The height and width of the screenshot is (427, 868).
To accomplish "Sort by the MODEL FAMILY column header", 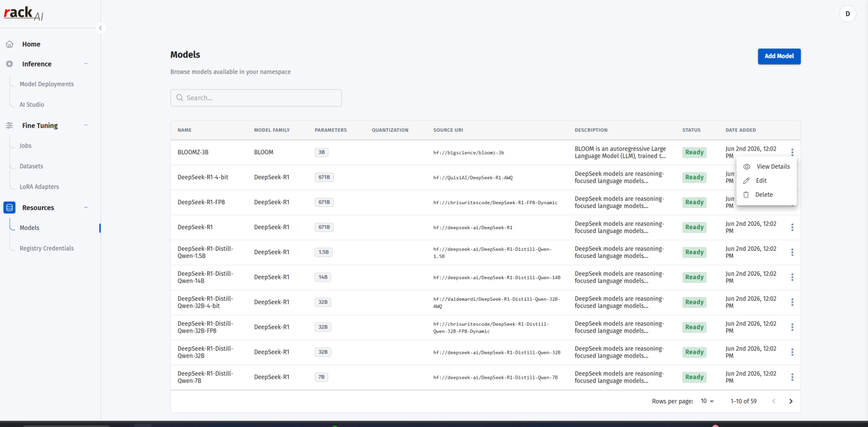I will coord(272,131).
